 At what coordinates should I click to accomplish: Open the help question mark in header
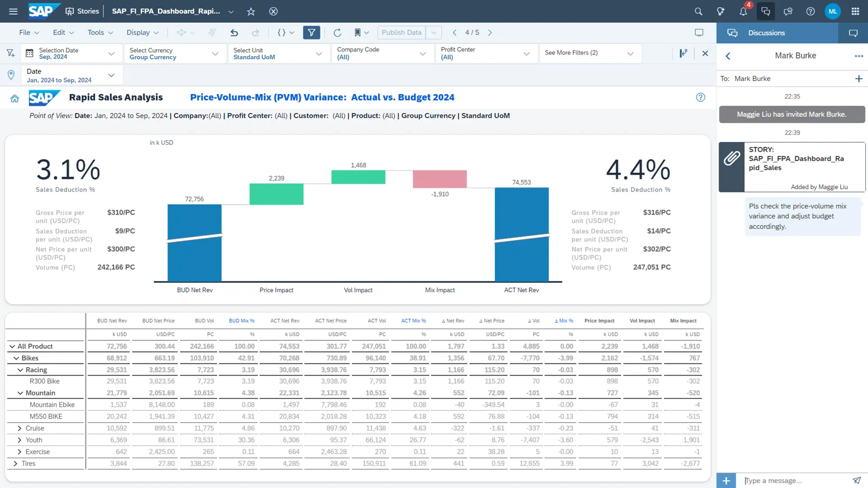pyautogui.click(x=811, y=11)
